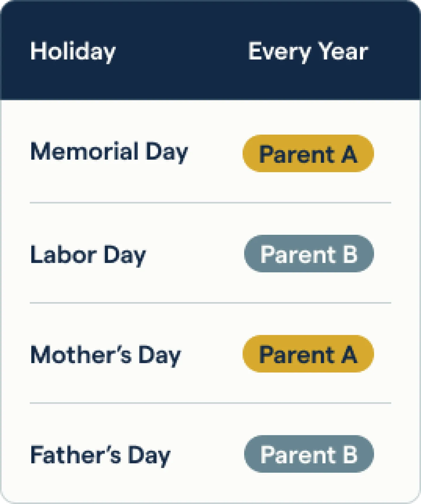The image size is (421, 504).
Task: Click blank space between Mother's Day and its badge
Action: click(212, 354)
